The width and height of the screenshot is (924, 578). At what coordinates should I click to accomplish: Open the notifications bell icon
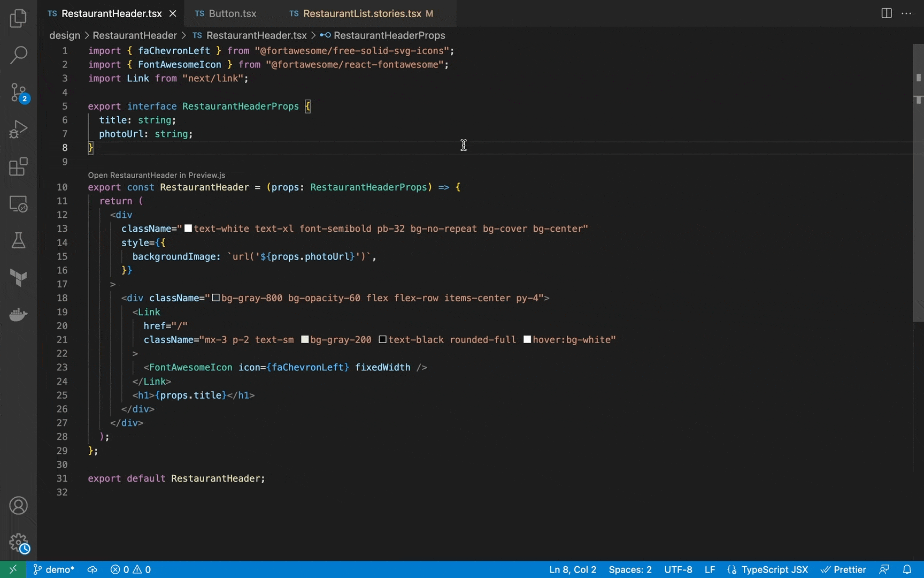coord(907,569)
